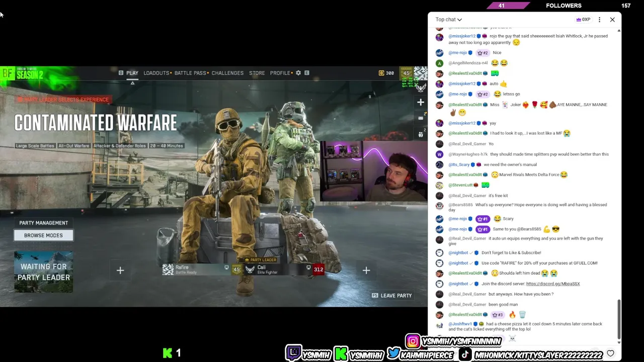This screenshot has height=362, width=644.
Task: Click the Waiting for Party Leader tile
Action: (x=44, y=272)
